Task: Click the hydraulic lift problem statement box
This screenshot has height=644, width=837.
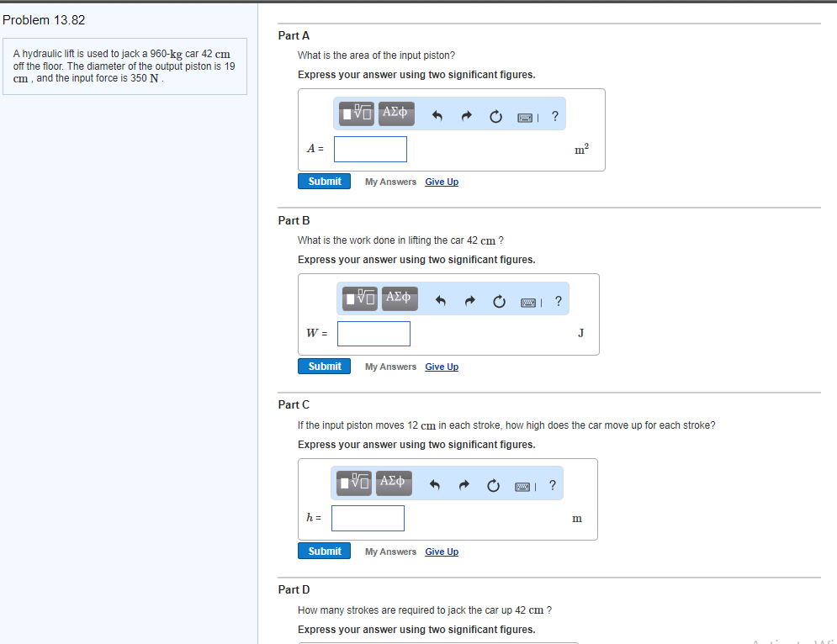Action: click(x=124, y=66)
